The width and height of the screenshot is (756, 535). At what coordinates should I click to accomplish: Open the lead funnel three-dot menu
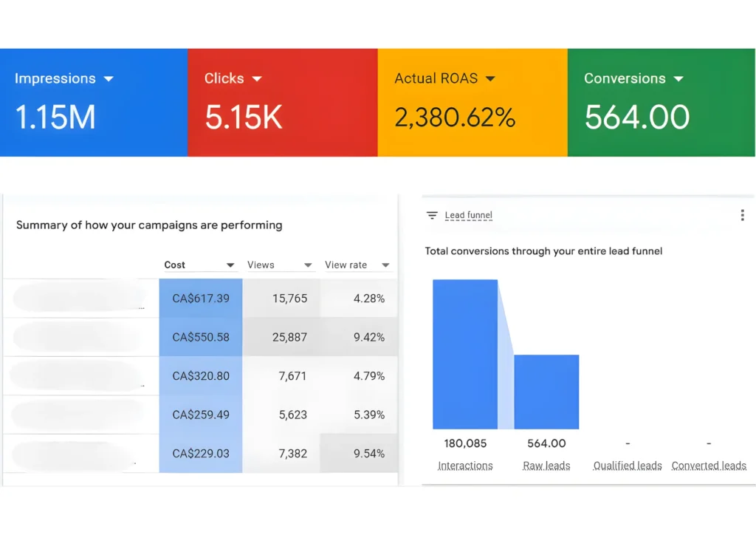coord(742,215)
